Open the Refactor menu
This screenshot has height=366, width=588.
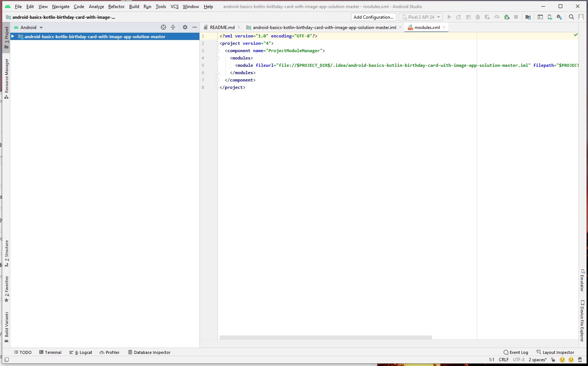[x=116, y=6]
